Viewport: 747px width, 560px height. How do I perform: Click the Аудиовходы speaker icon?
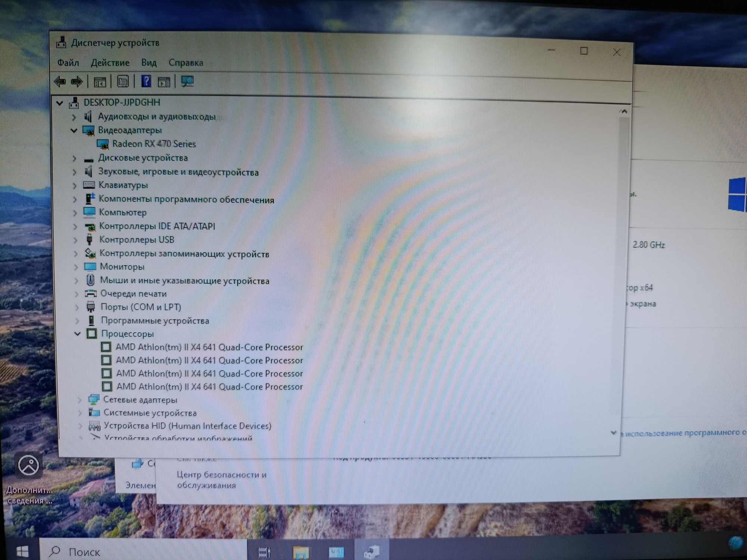coord(88,116)
